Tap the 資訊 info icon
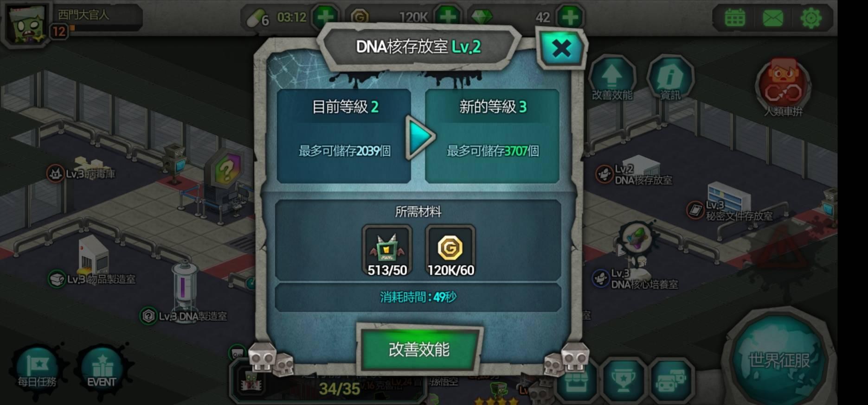868x405 pixels. click(670, 78)
